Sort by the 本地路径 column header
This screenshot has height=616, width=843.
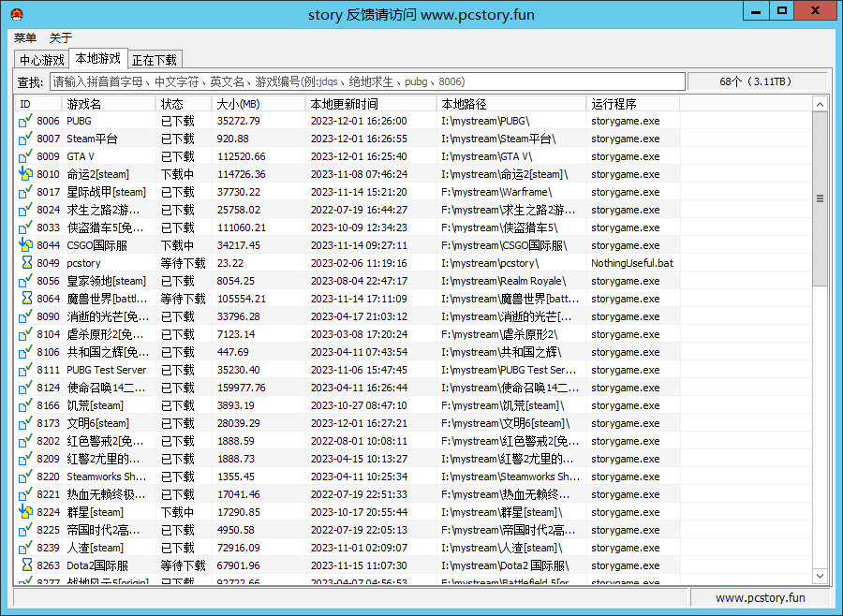[511, 104]
